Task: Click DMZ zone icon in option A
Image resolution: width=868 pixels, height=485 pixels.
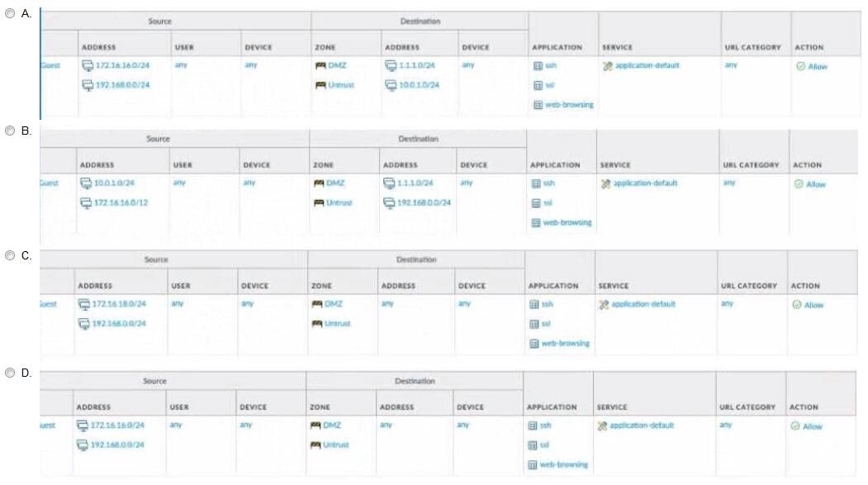Action: tap(320, 66)
